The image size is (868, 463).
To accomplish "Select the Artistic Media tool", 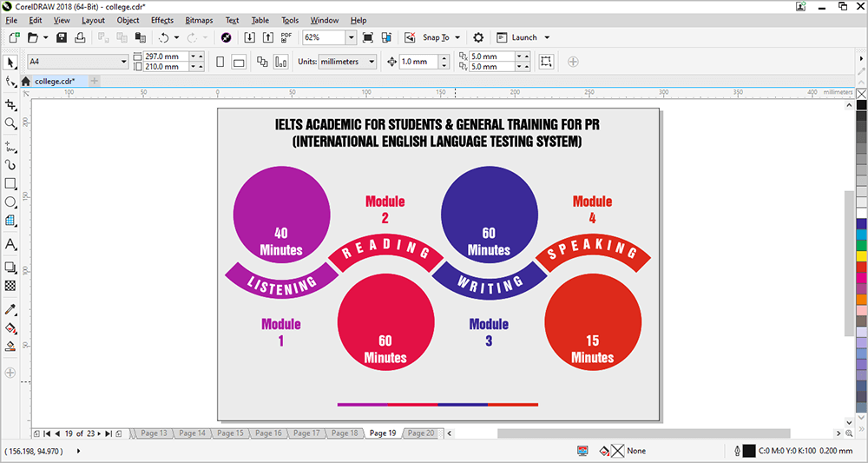I will [x=10, y=165].
